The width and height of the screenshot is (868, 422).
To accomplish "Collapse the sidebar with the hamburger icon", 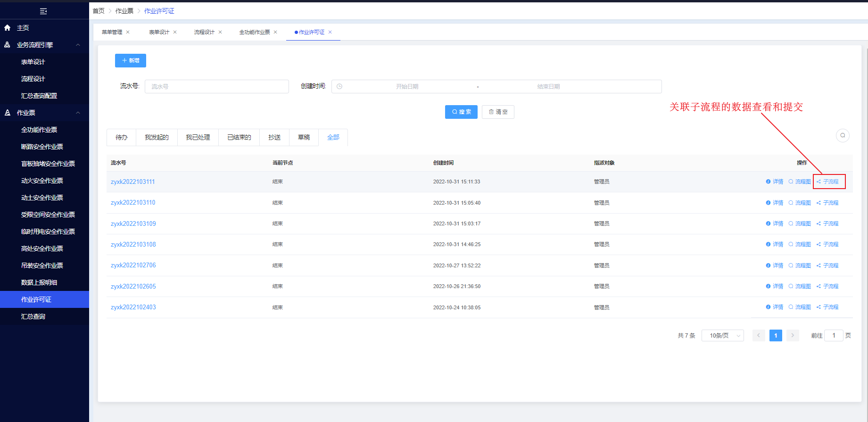I will coord(43,11).
